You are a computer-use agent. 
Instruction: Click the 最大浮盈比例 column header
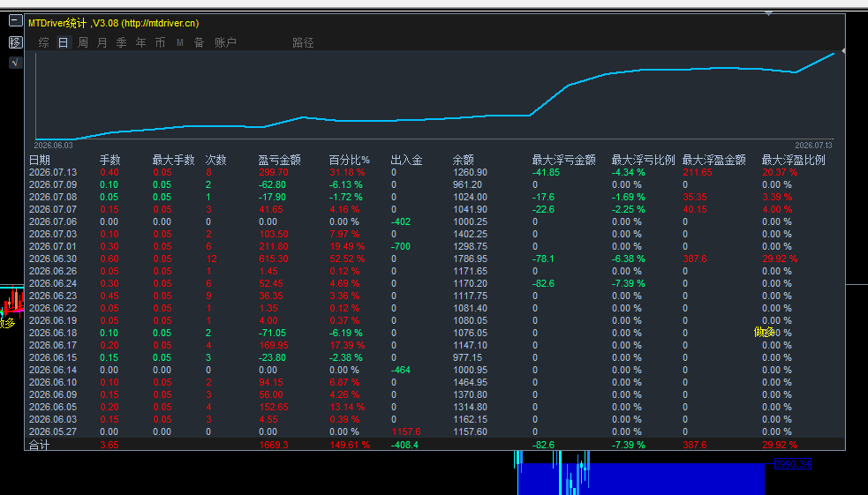click(793, 160)
